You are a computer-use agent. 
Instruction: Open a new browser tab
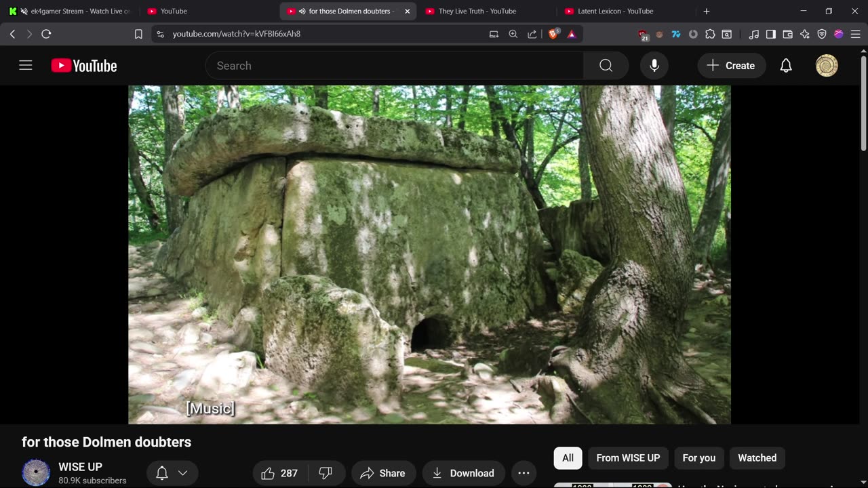[707, 12]
